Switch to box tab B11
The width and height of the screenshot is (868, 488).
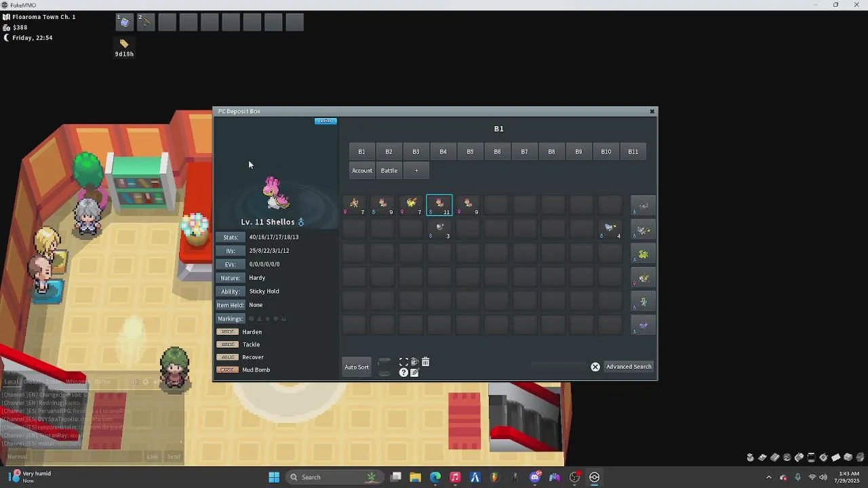pyautogui.click(x=633, y=152)
